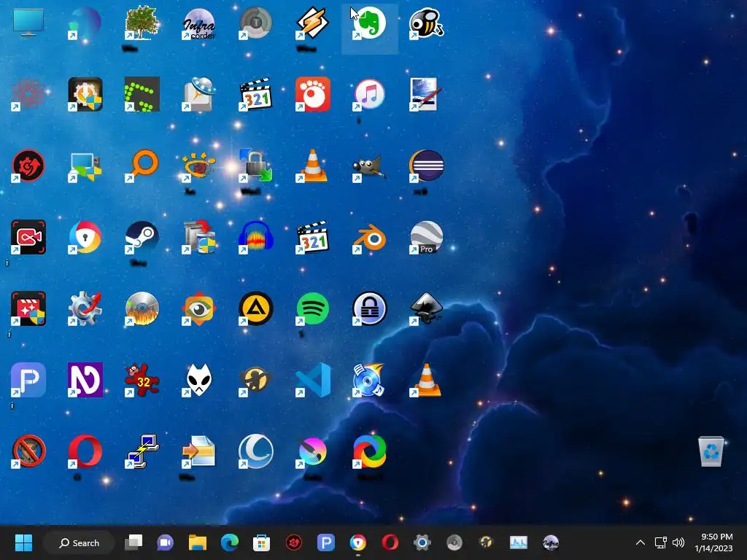This screenshot has width=747, height=560.
Task: Open the This PC monitor icon
Action: click(28, 23)
